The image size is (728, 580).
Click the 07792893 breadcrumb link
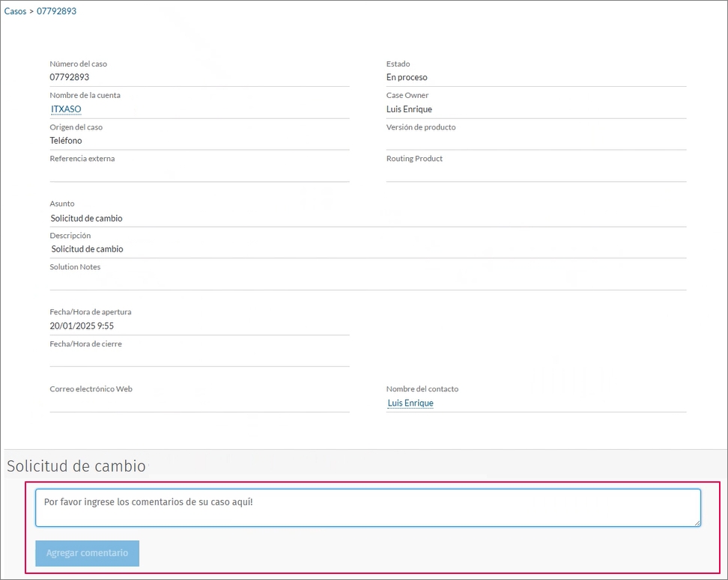57,11
